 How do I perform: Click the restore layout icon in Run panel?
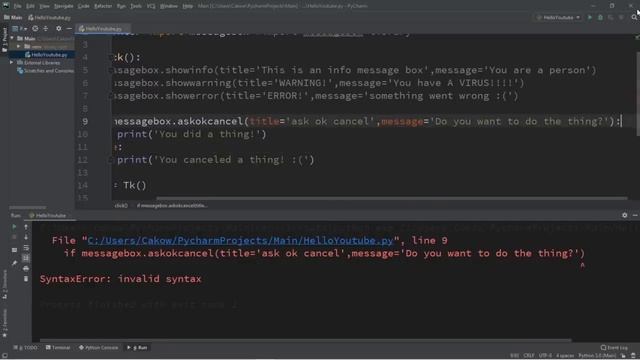[14, 250]
